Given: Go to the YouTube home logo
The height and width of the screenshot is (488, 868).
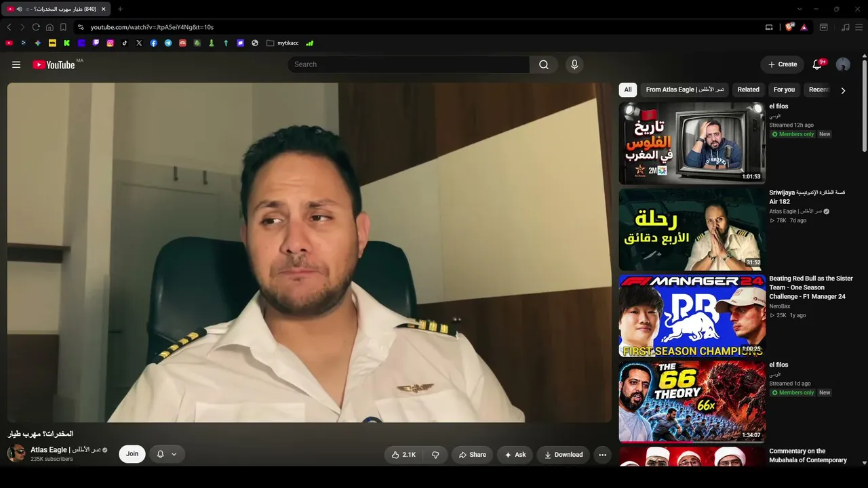Looking at the screenshot, I should [x=54, y=64].
